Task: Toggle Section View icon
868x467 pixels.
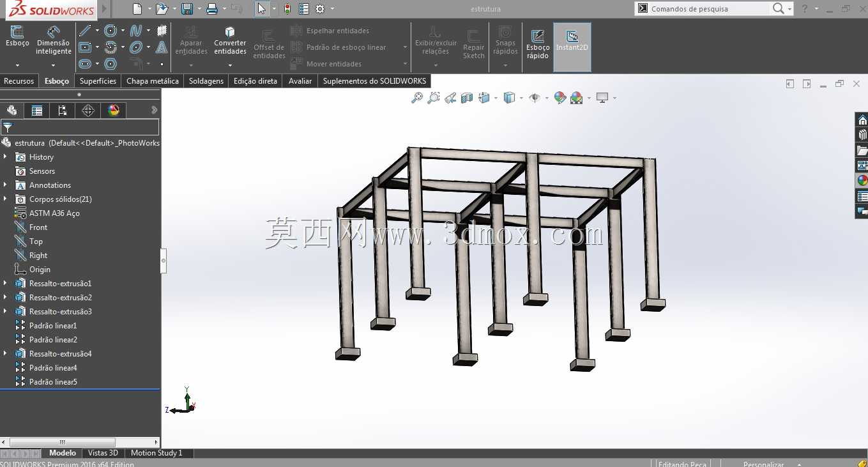Action: point(467,98)
